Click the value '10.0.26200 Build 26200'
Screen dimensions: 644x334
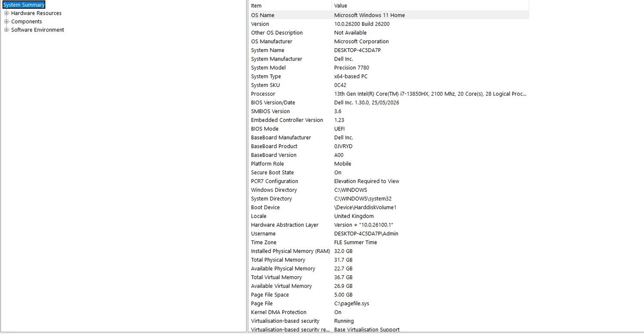[x=362, y=24]
